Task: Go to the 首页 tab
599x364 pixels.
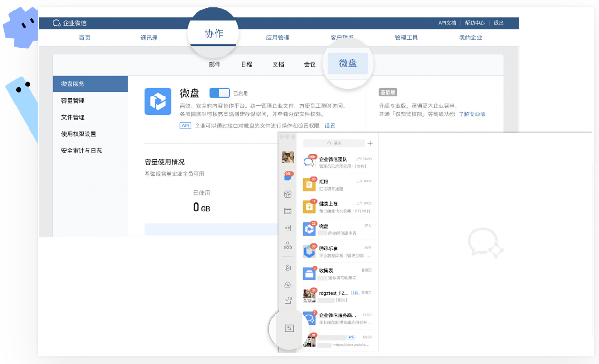Action: coord(85,38)
